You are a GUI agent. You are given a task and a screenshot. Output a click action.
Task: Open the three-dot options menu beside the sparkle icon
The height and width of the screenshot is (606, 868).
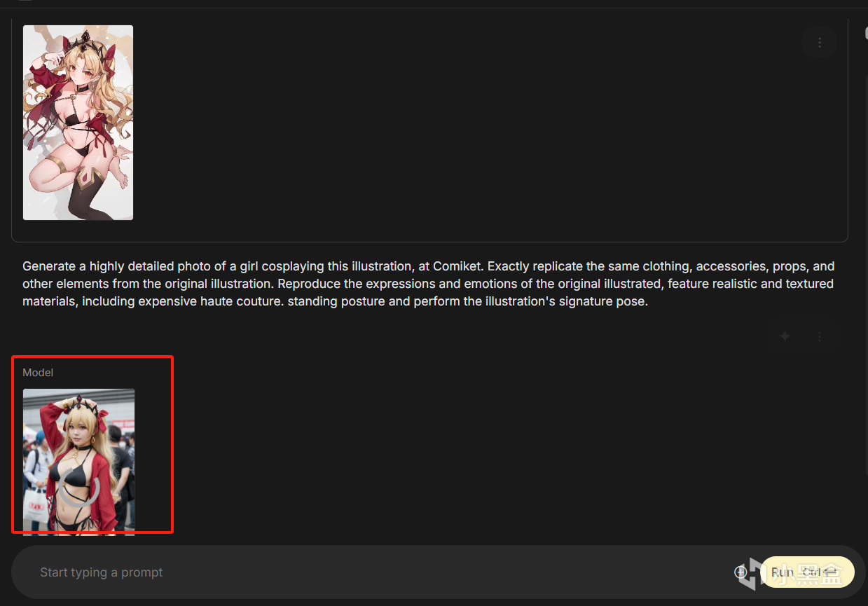[820, 336]
